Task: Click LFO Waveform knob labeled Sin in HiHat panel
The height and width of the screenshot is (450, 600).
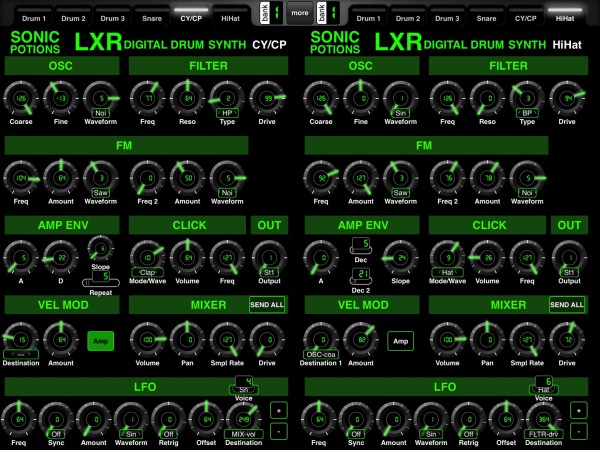Action: point(431,420)
